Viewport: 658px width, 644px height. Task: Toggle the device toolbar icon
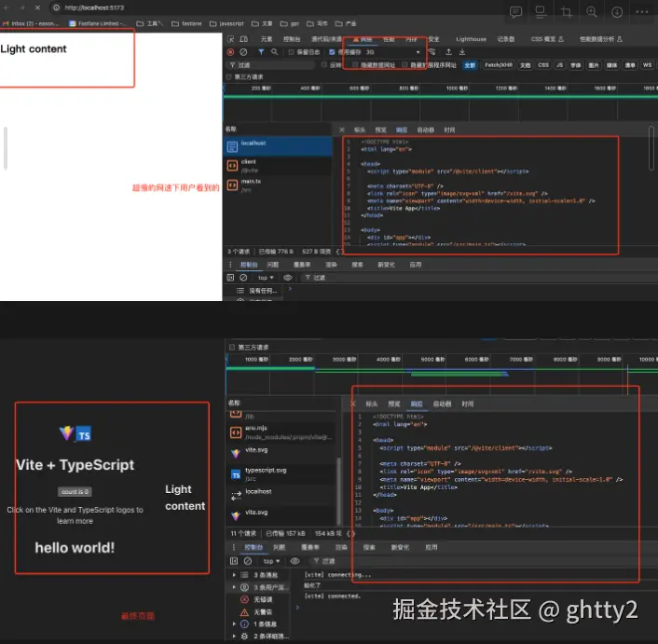pyautogui.click(x=244, y=39)
